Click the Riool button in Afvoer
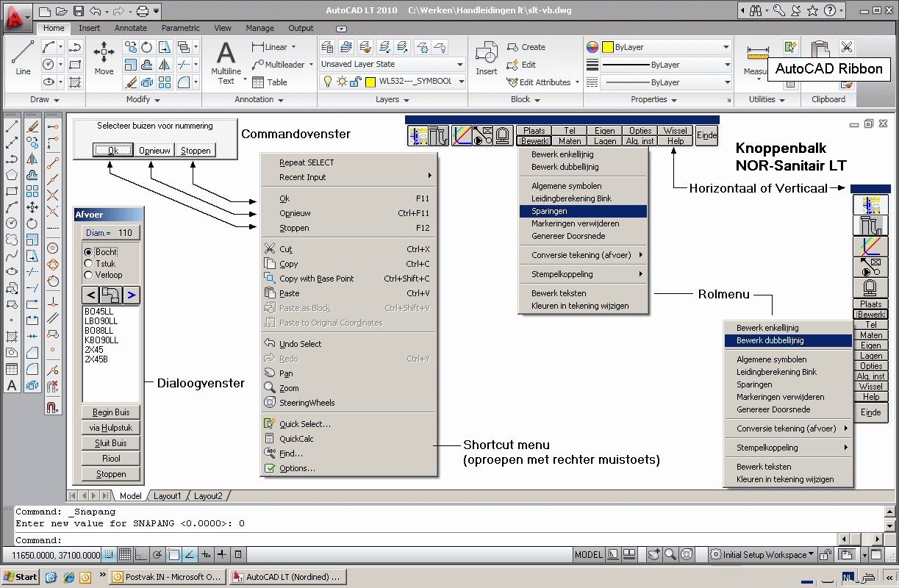This screenshot has width=899, height=588. 111,459
